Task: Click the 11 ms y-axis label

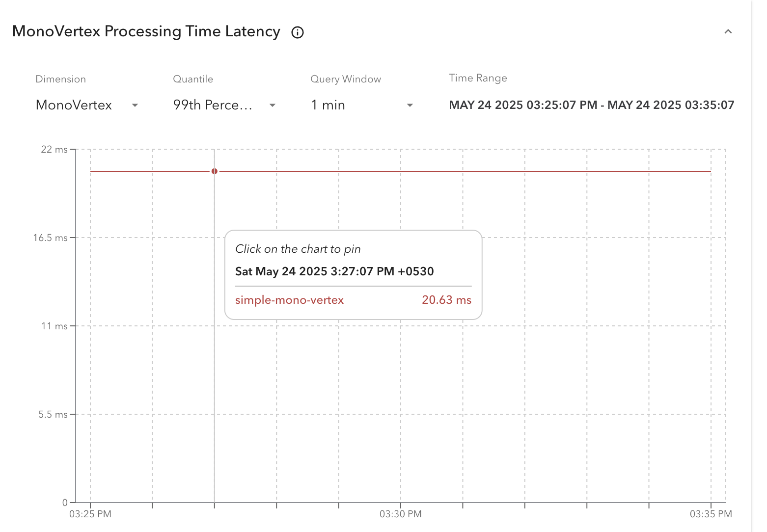Action: coord(55,326)
